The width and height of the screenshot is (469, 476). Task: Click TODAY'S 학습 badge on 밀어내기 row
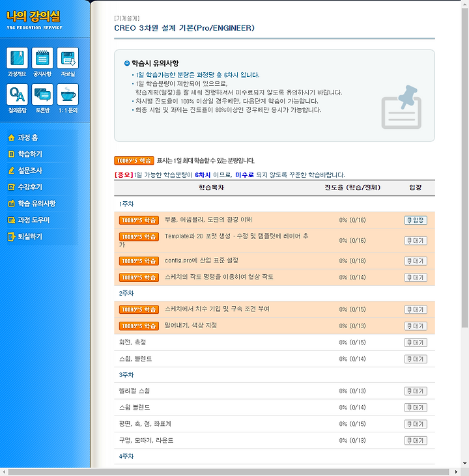(x=139, y=326)
